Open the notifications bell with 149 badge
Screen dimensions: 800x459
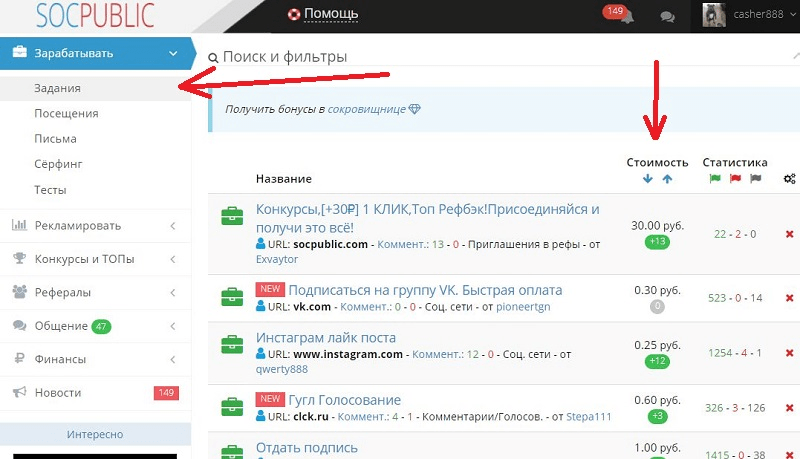click(619, 15)
